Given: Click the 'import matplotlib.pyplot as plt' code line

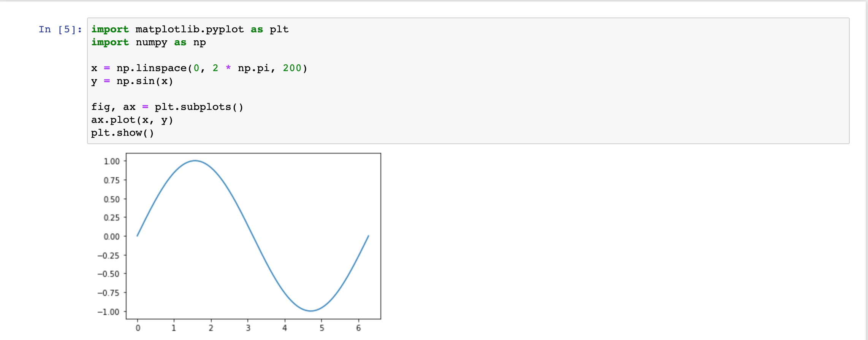Looking at the screenshot, I should 190,29.
